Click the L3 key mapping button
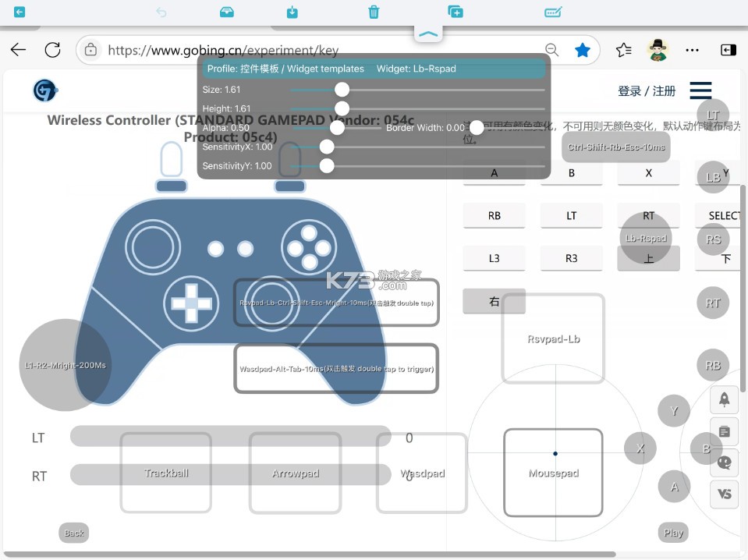 495,258
